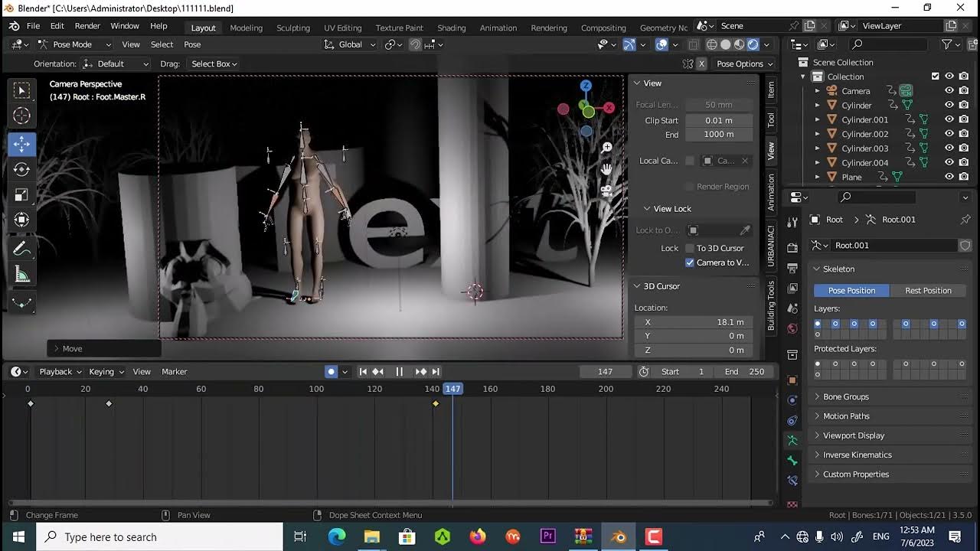Activate the Move tool

21,144
